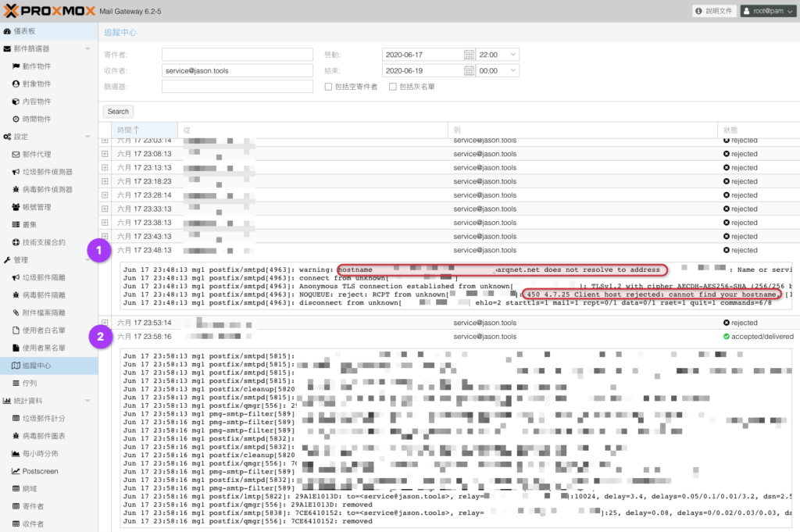Open the 儀表板 dashboard icon in sidebar

tap(7, 31)
